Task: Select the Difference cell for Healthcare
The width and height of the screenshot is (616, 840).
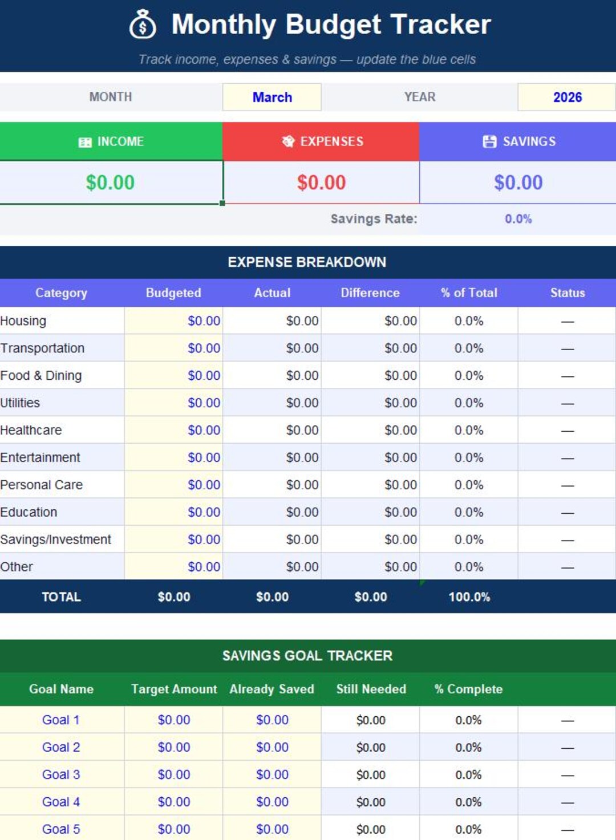Action: [370, 431]
